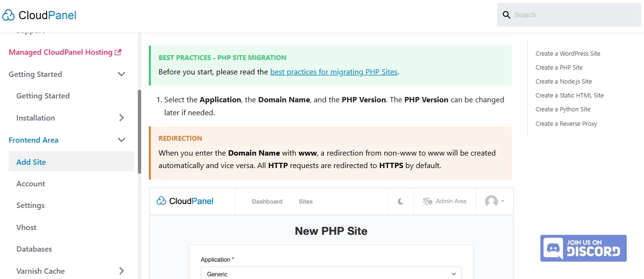This screenshot has height=279, width=644.
Task: Click the external link icon beside Managed CloudPanel Hosting
Action: click(117, 52)
